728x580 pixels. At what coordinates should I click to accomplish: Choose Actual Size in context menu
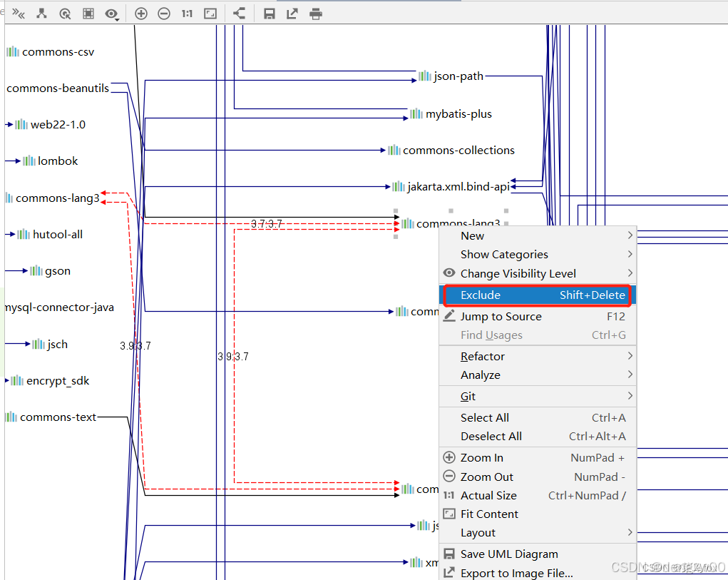538,496
